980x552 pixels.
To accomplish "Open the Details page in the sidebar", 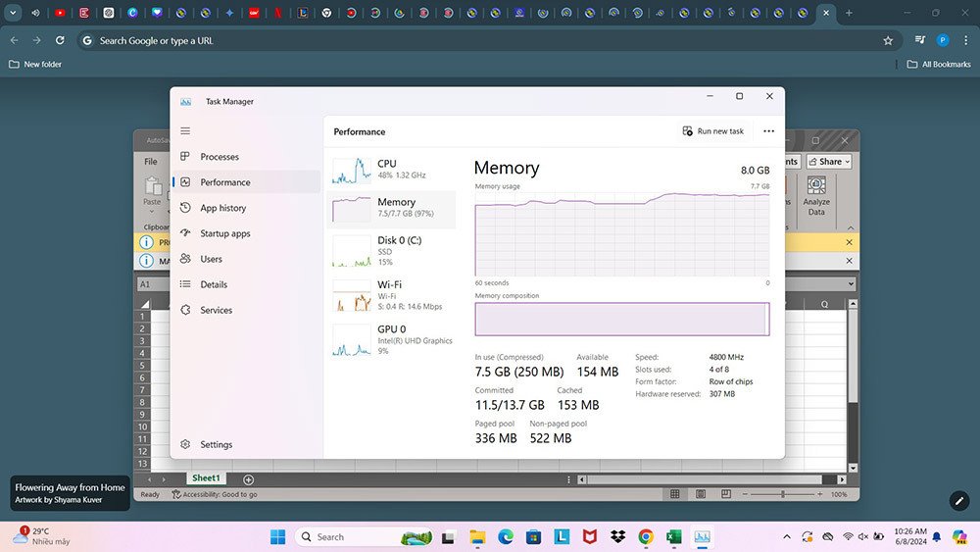I will coord(214,284).
